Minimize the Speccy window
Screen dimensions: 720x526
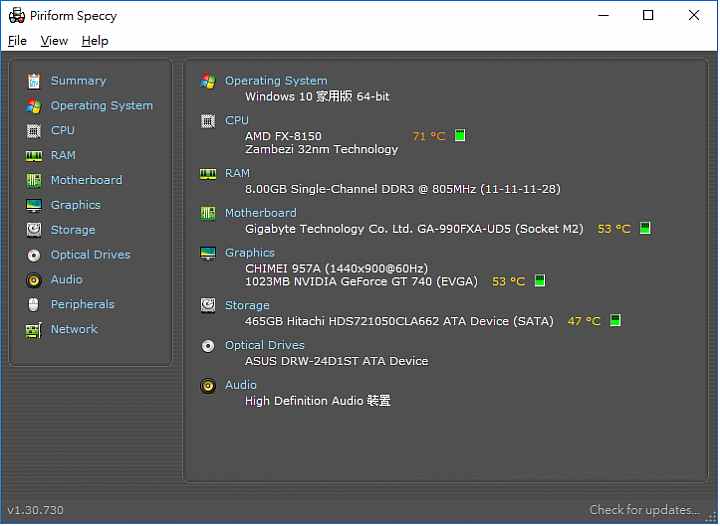[603, 15]
